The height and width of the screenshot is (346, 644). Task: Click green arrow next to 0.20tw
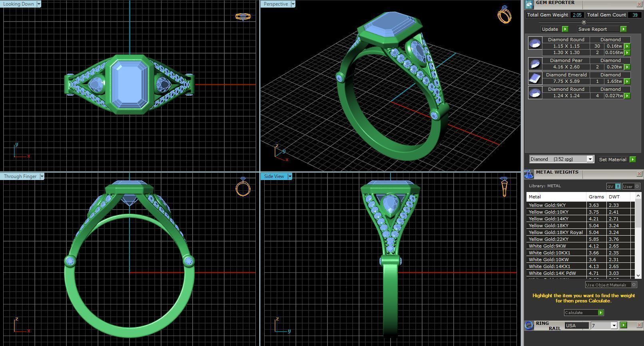click(x=627, y=67)
